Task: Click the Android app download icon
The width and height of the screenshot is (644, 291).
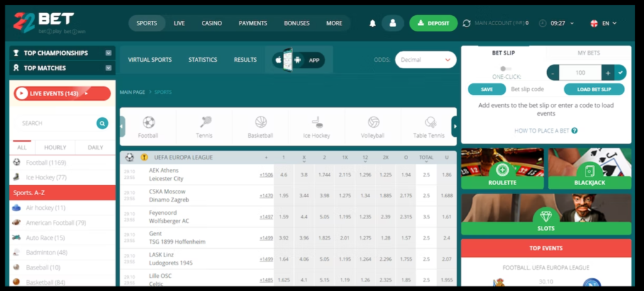Action: coord(297,60)
